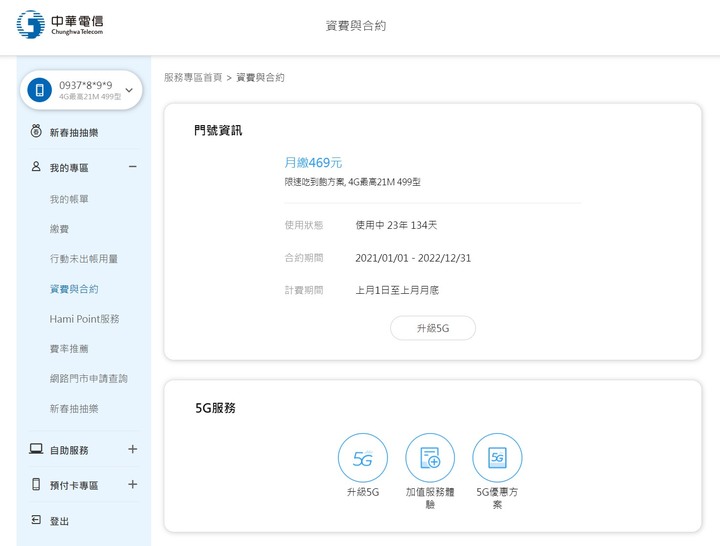This screenshot has width=720, height=546.
Task: Click the 5G服務 section heading
Action: point(215,408)
